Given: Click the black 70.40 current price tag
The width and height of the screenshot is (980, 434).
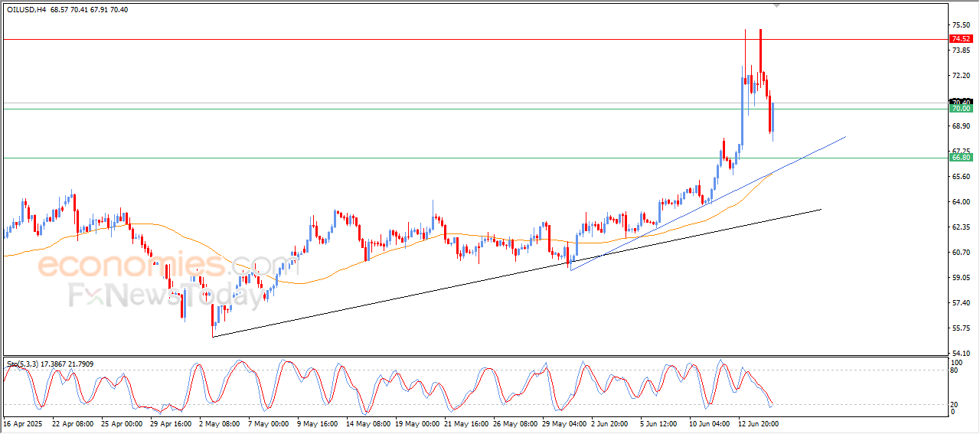Looking at the screenshot, I should 961,102.
